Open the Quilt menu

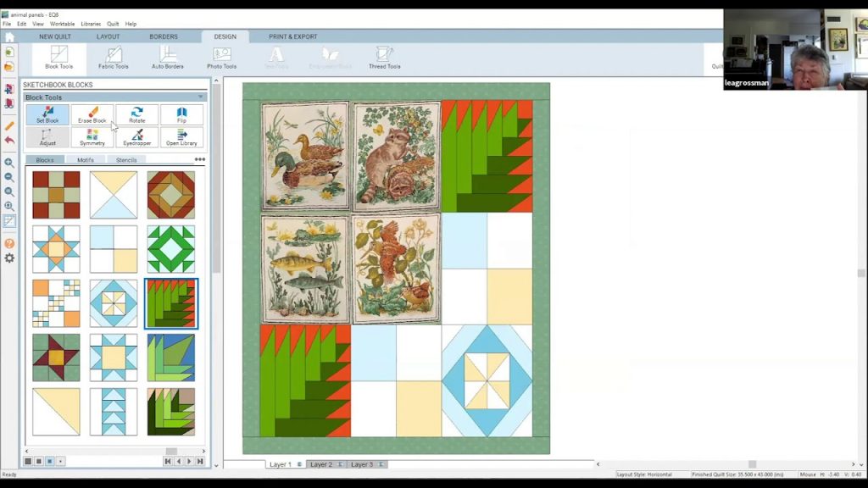[113, 24]
